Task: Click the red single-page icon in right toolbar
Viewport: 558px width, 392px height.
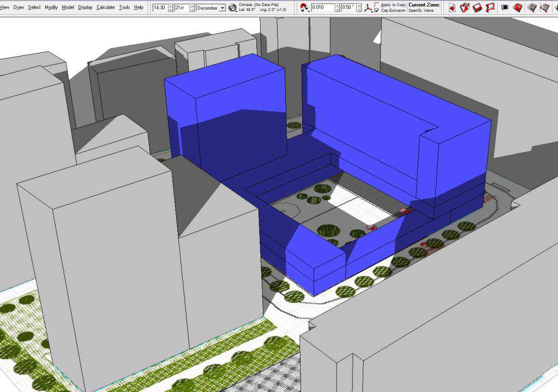Action: pyautogui.click(x=452, y=8)
